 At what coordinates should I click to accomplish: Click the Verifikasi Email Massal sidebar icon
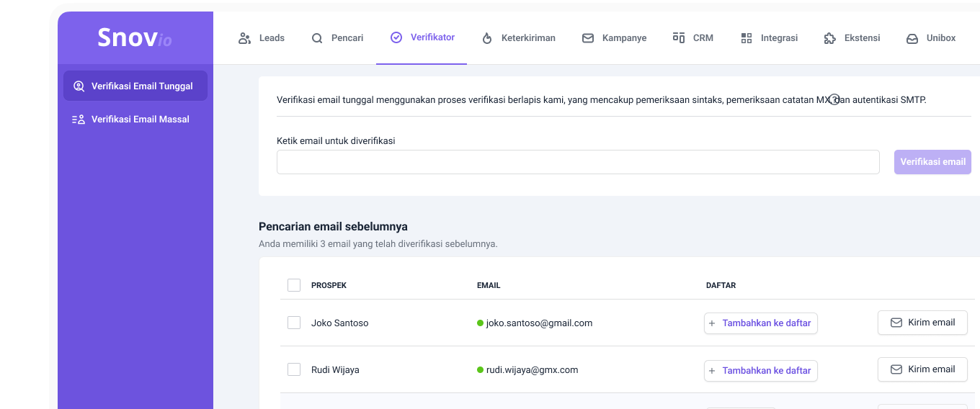click(x=79, y=120)
